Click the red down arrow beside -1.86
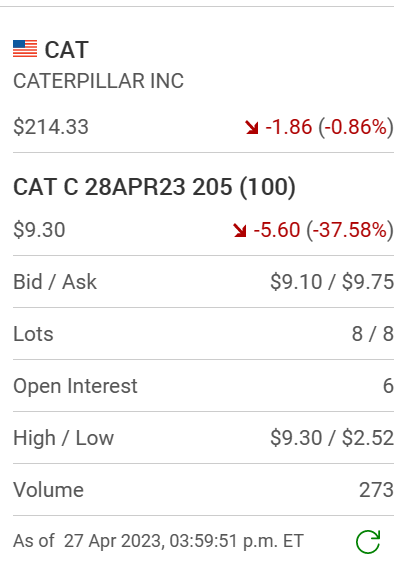Image resolution: width=397 pixels, height=568 pixels. 252,128
